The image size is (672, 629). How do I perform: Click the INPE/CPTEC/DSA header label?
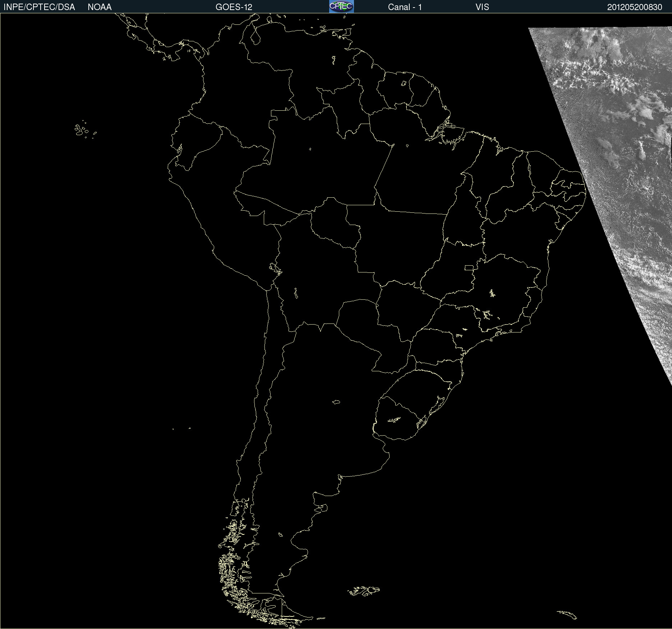pos(39,7)
